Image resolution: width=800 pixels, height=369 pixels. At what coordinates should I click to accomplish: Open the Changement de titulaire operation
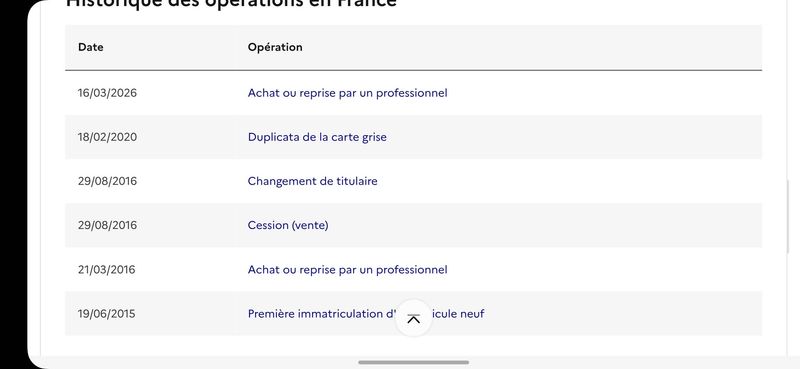click(312, 181)
